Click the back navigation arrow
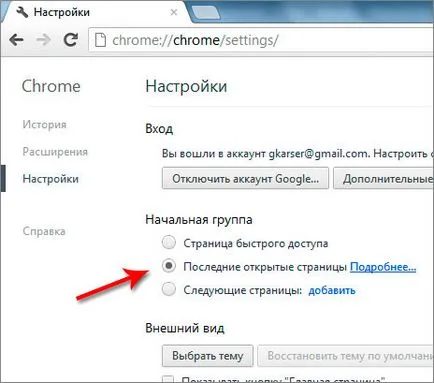The image size is (434, 383). tap(16, 40)
